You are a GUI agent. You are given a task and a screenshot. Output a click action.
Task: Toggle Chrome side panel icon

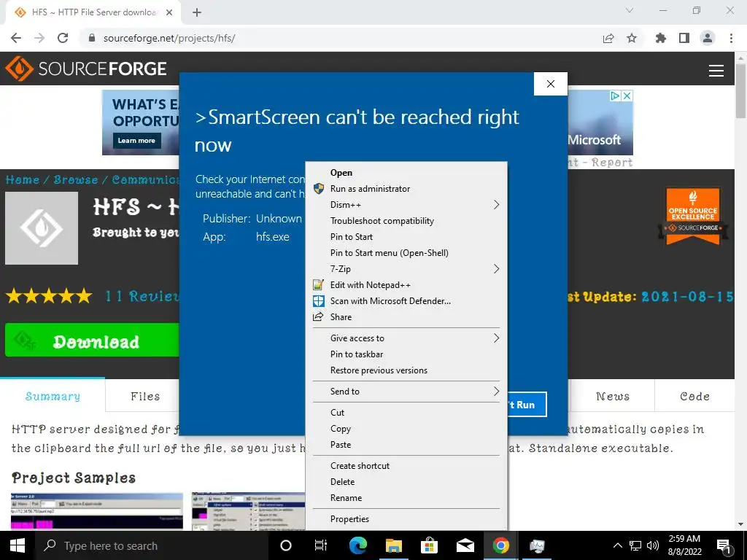click(684, 38)
